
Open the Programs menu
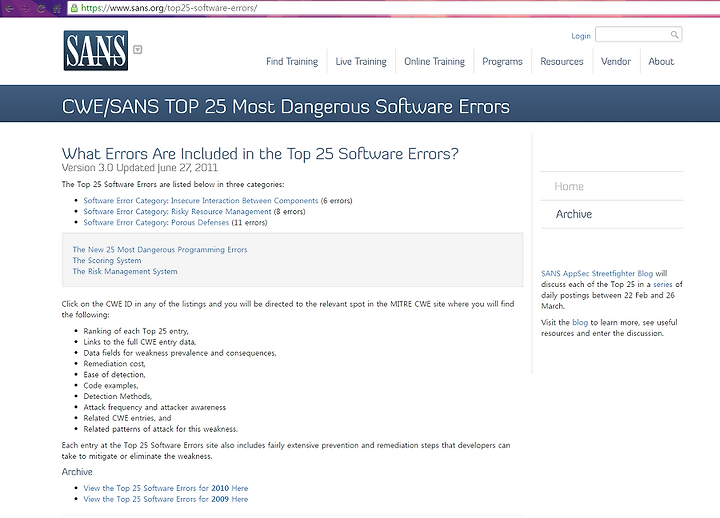(x=502, y=62)
